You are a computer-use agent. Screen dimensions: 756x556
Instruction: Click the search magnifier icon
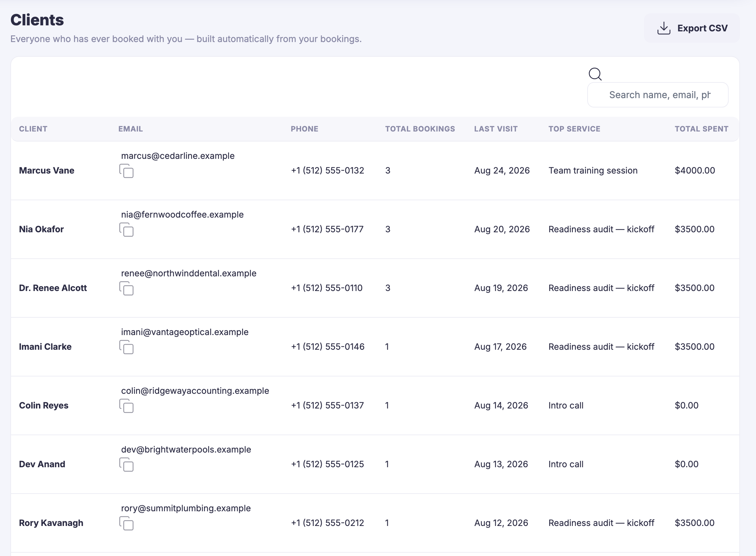[595, 74]
